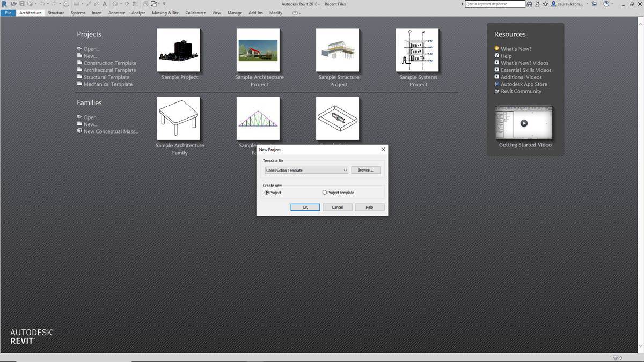
Task: Switch to the Manage ribbon tab
Action: click(235, 13)
